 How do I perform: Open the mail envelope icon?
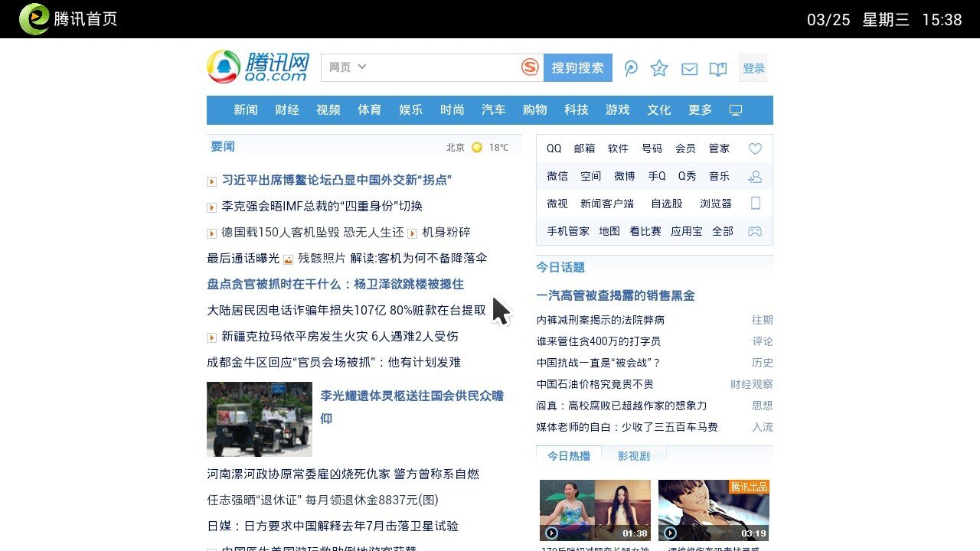[x=689, y=69]
